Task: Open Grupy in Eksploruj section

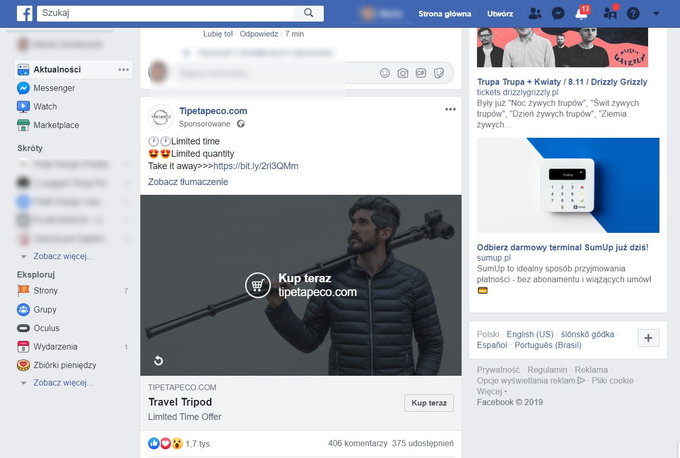Action: [45, 310]
